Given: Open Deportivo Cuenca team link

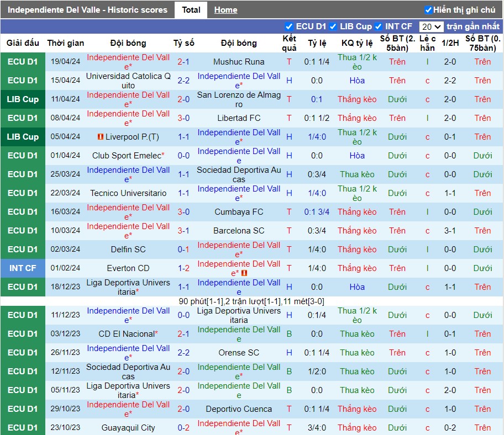Looking at the screenshot, I should coord(239,409).
